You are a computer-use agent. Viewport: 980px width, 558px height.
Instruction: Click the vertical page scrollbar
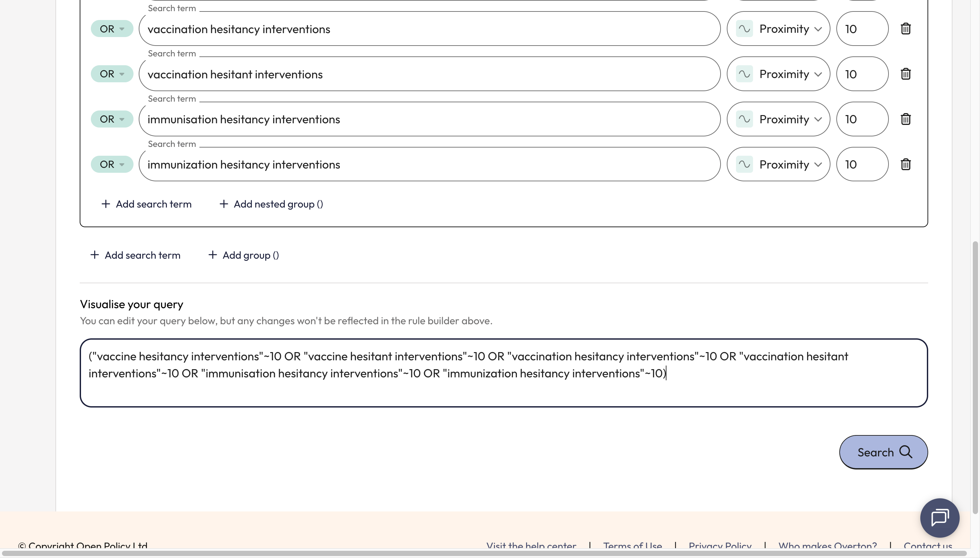[975, 377]
